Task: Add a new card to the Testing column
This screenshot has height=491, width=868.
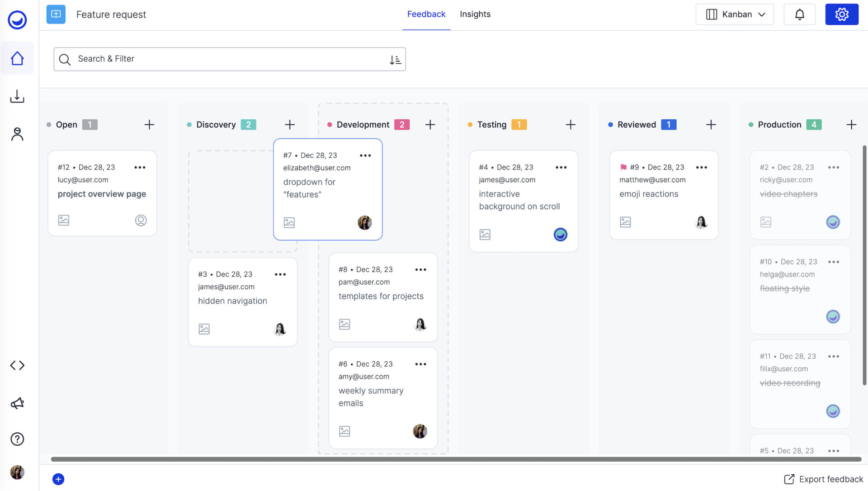Action: point(571,124)
